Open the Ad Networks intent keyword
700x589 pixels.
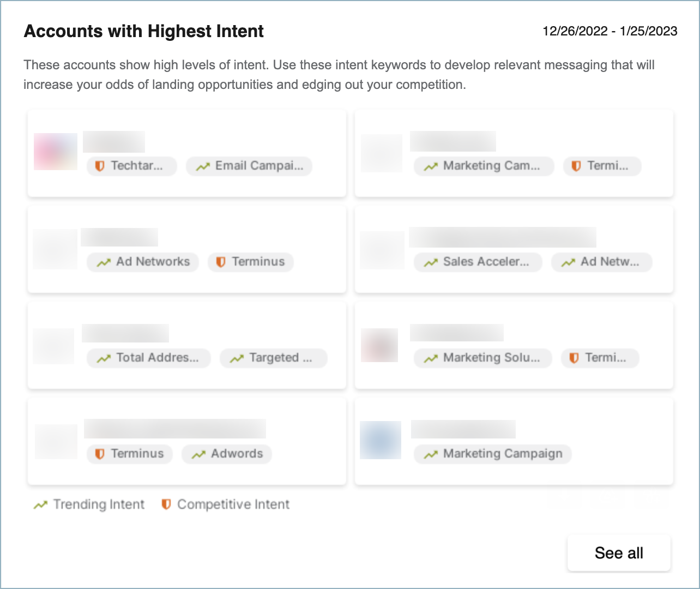(x=143, y=262)
